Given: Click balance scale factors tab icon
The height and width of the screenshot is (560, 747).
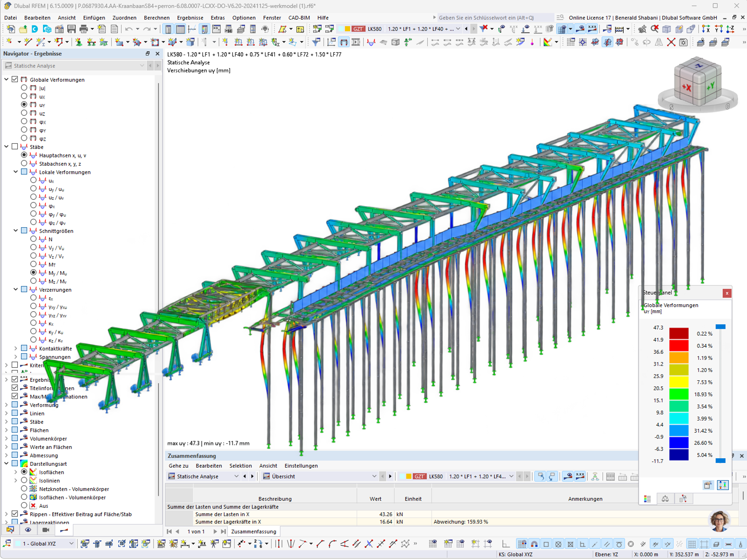Looking at the screenshot, I should (665, 499).
